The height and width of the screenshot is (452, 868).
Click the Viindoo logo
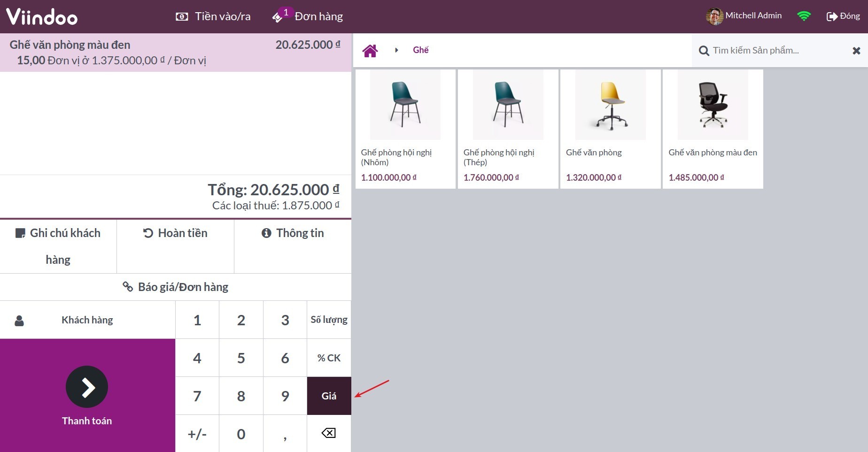click(42, 17)
